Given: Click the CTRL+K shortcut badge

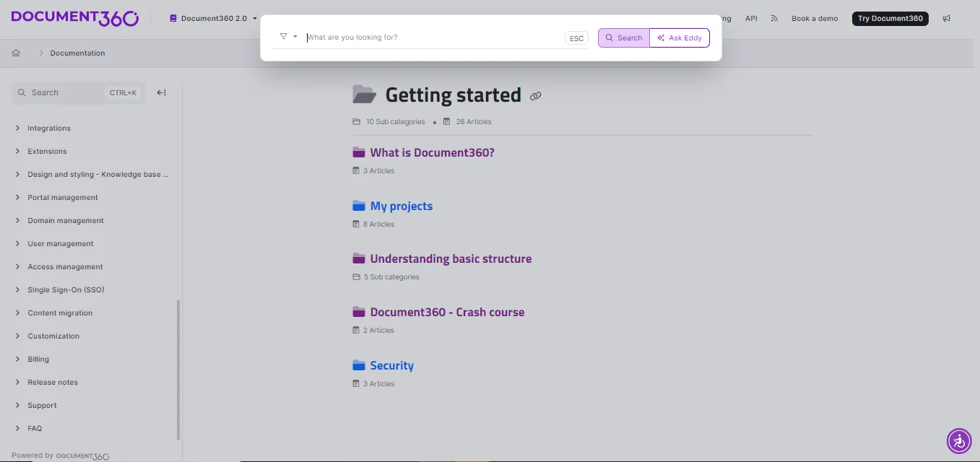Looking at the screenshot, I should click(123, 92).
